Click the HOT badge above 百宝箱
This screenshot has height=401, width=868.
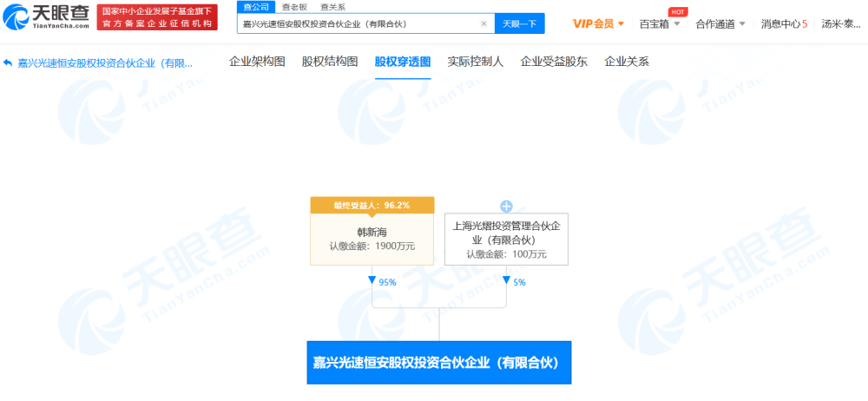(x=678, y=11)
